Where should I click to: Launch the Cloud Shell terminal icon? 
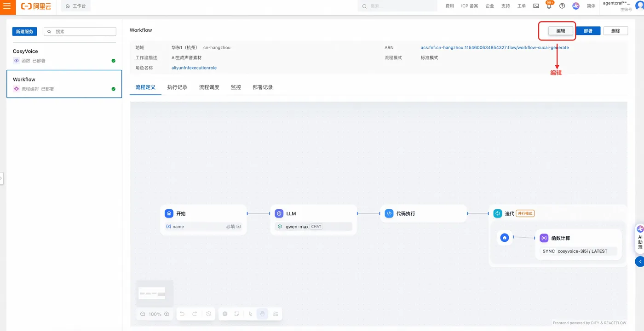point(536,6)
